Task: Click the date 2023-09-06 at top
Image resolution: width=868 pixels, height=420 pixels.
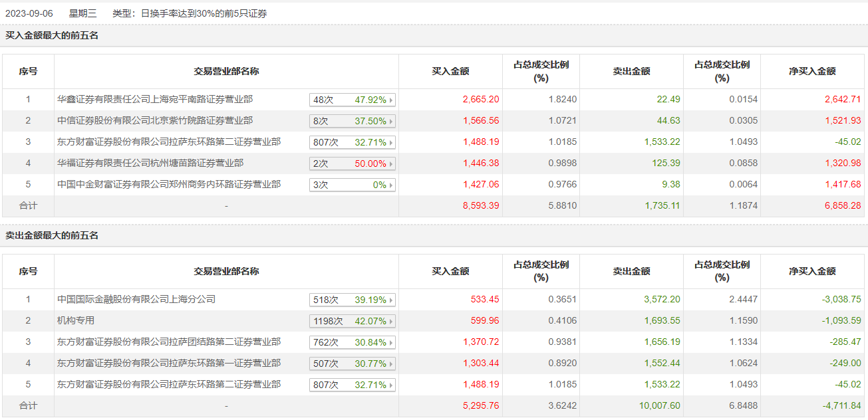Action: (29, 13)
